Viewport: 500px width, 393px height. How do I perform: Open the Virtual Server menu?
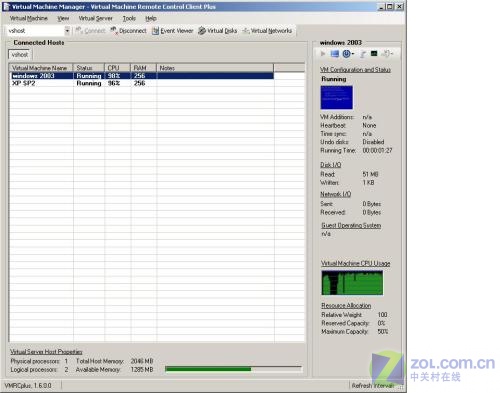[x=96, y=18]
